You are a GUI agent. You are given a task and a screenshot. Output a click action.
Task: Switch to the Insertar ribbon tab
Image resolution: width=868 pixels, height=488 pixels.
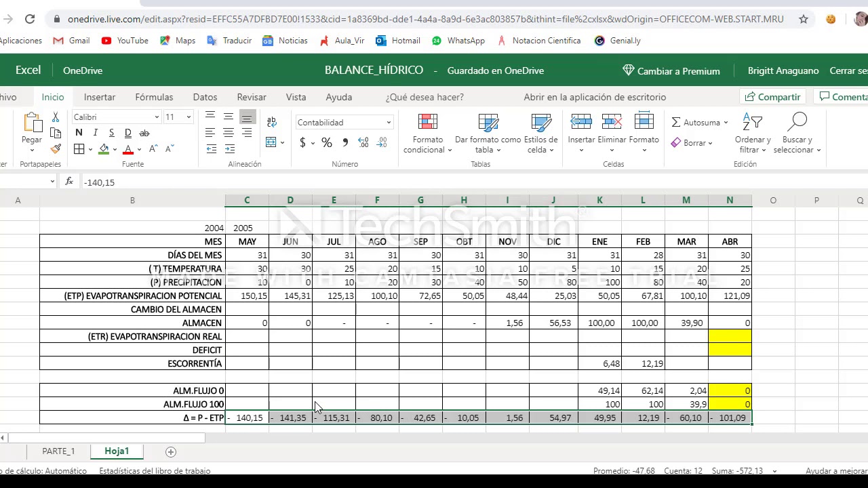pos(100,97)
